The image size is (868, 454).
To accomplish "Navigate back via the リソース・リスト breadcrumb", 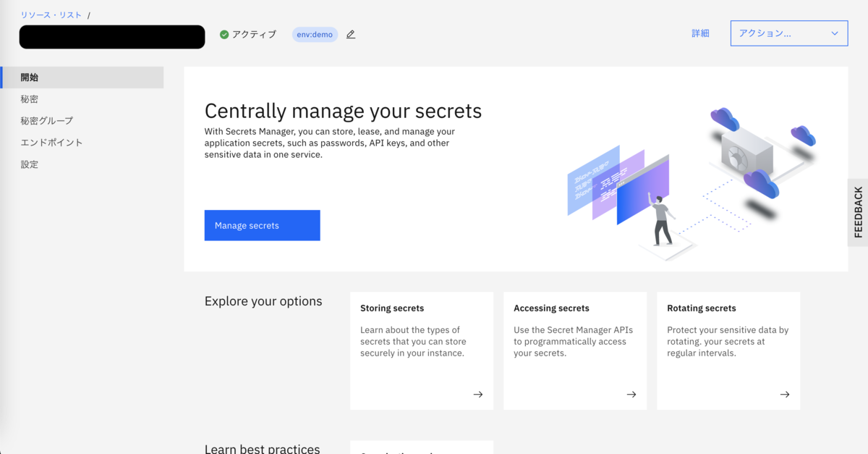I will coord(51,14).
